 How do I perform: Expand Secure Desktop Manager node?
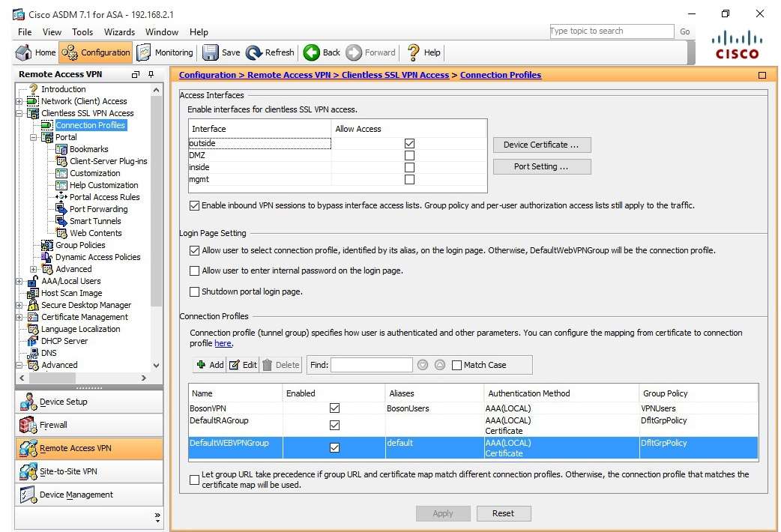(19, 305)
